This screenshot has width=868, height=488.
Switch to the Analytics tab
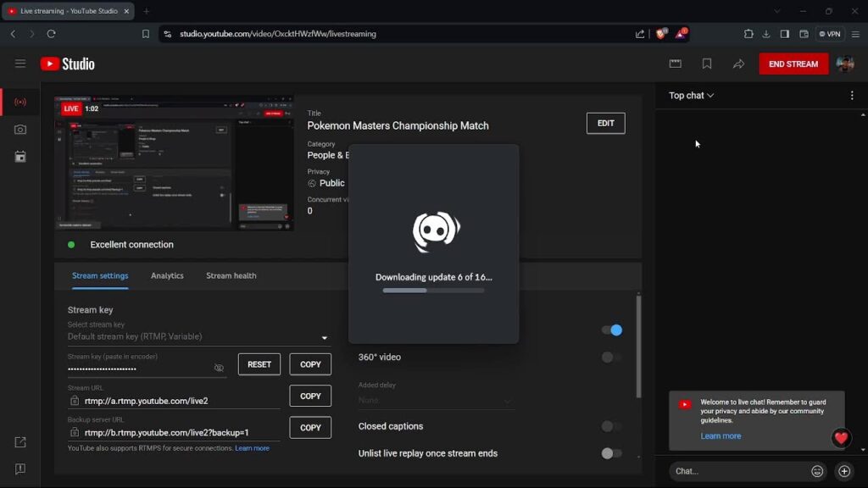click(167, 276)
